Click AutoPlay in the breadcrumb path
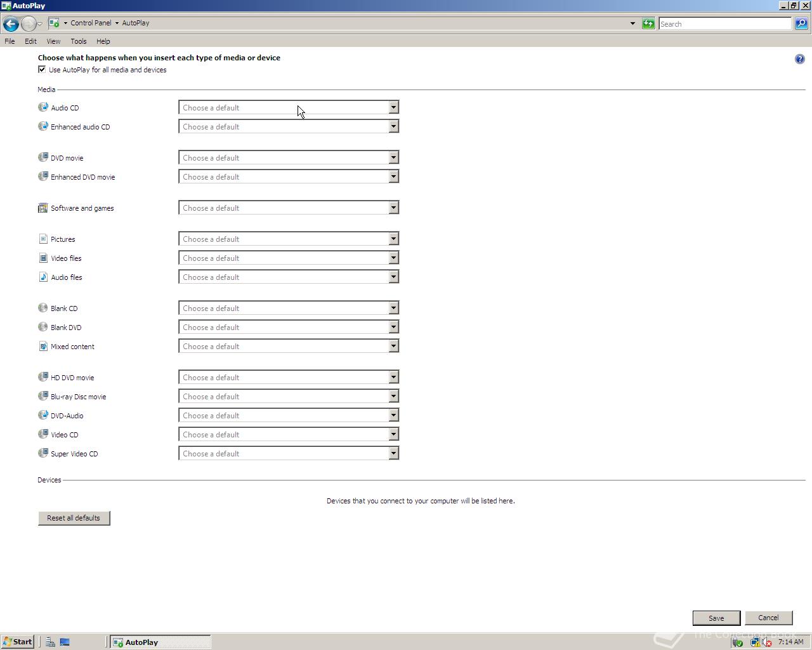This screenshot has height=650, width=812. tap(136, 23)
